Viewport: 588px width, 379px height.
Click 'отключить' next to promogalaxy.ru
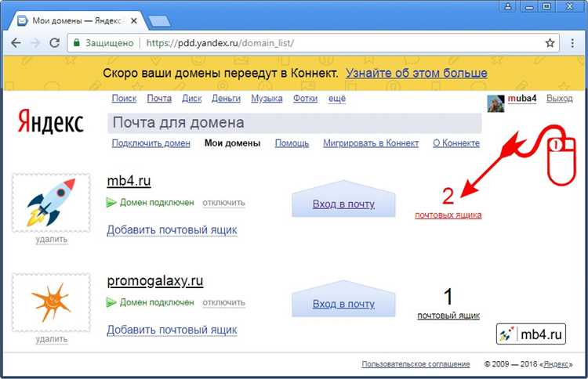pyautogui.click(x=223, y=302)
